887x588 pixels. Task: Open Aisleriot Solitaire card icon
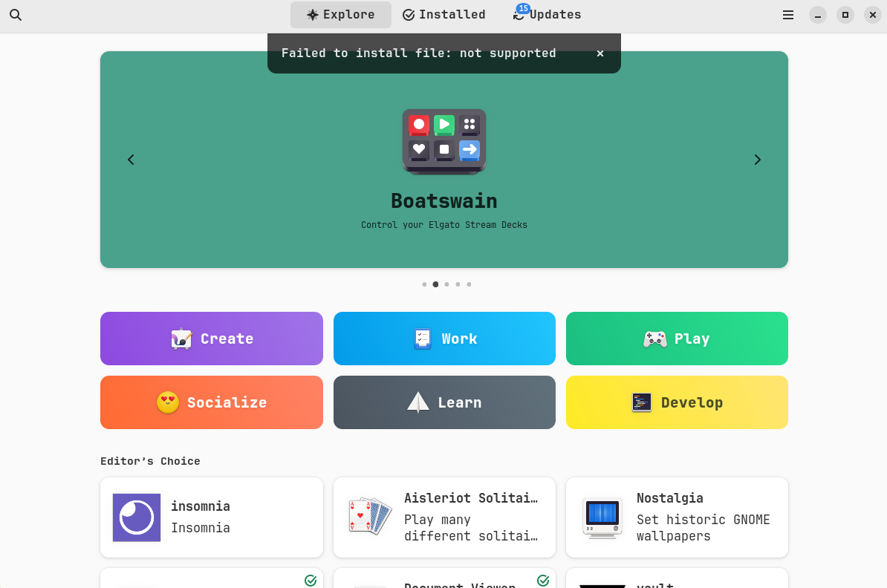[369, 516]
